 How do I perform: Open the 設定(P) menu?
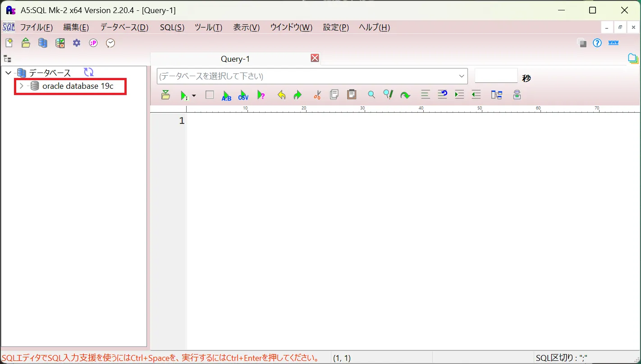pyautogui.click(x=336, y=27)
